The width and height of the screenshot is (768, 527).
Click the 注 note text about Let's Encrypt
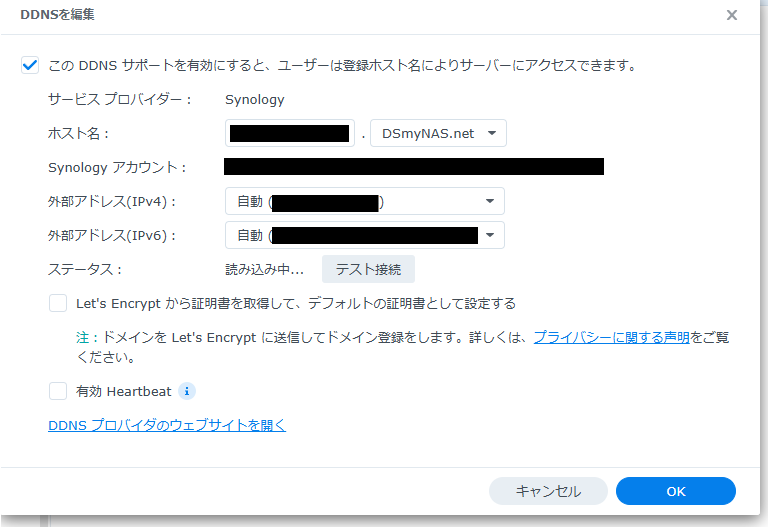coord(300,338)
